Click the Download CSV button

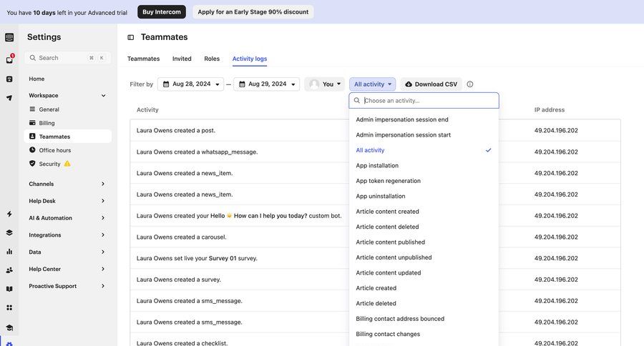pyautogui.click(x=431, y=84)
